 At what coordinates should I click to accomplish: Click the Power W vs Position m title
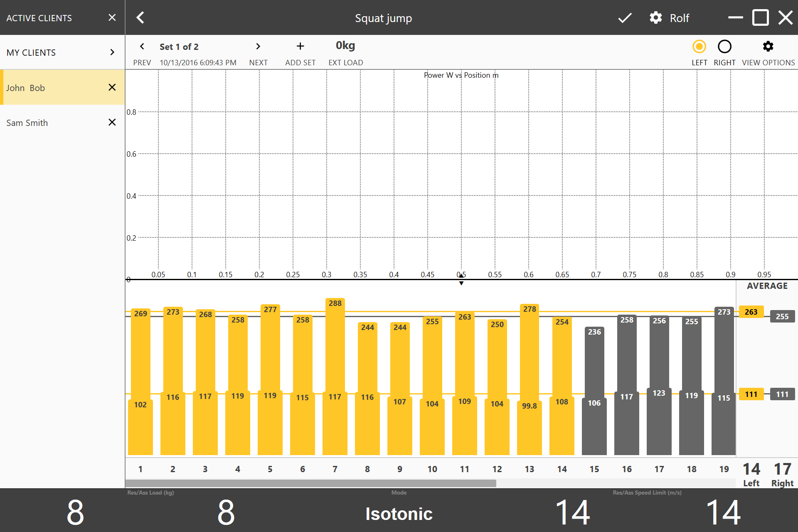point(461,75)
